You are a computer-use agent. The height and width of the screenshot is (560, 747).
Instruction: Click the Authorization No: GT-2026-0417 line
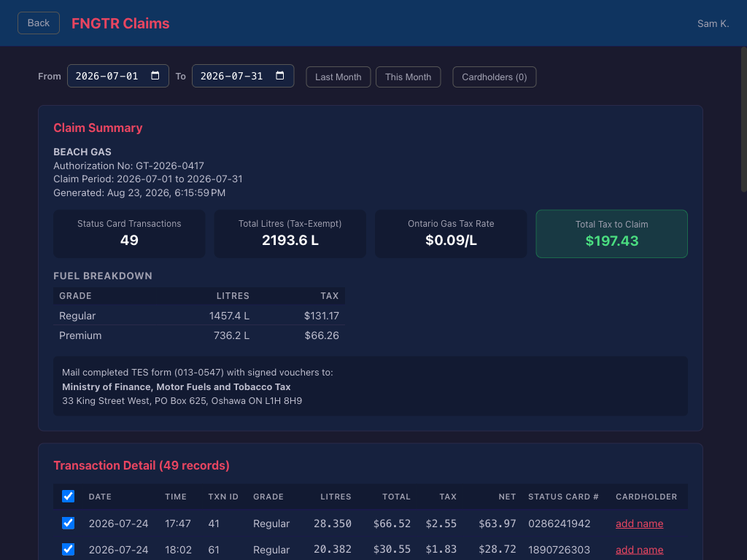pos(128,166)
